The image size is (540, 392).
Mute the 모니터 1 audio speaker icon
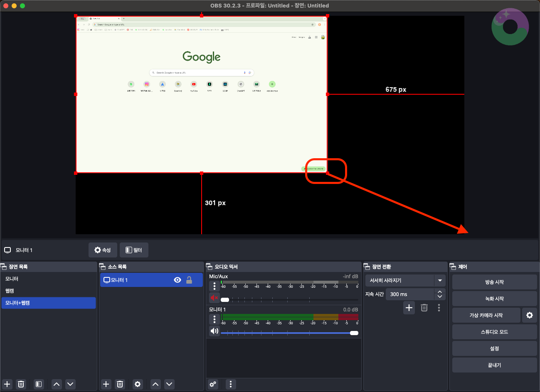215,331
